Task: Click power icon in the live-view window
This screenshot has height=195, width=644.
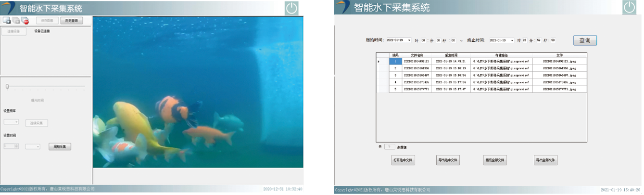Action: [291, 8]
